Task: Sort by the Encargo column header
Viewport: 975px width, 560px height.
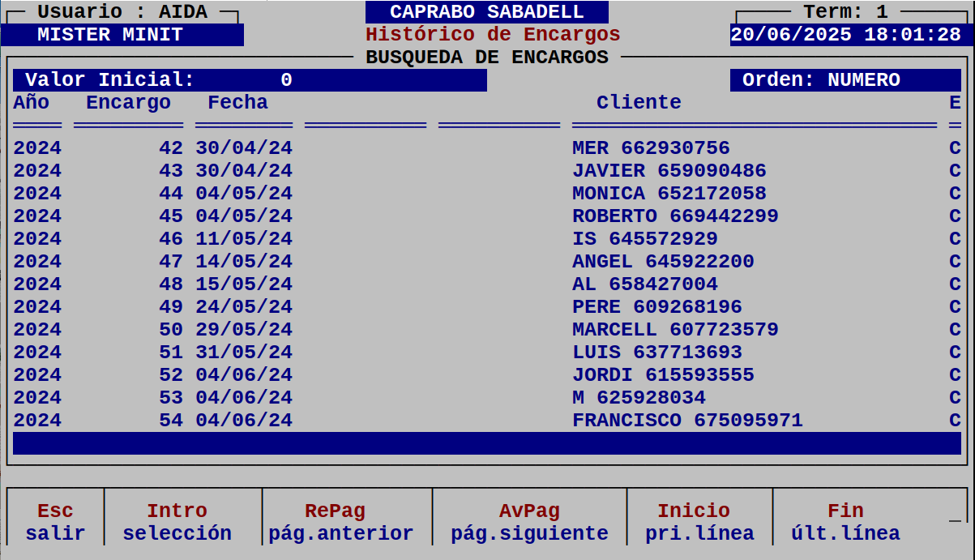Action: click(x=128, y=102)
